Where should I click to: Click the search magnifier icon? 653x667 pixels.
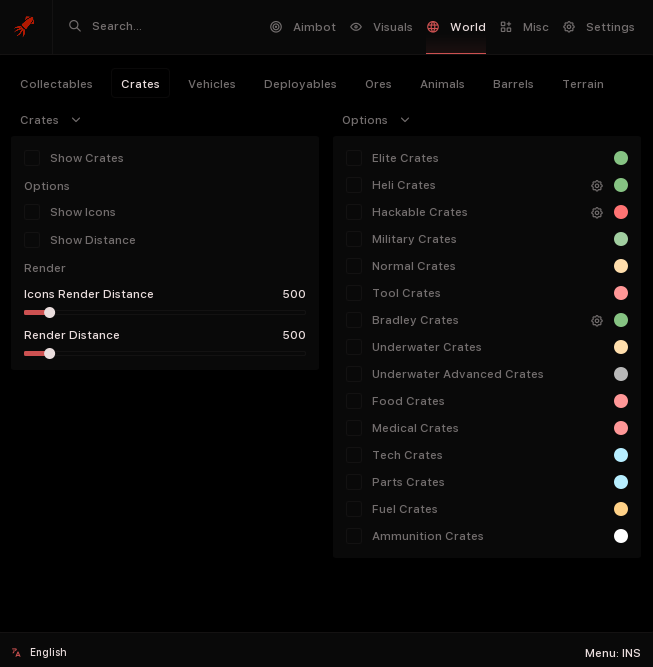75,26
